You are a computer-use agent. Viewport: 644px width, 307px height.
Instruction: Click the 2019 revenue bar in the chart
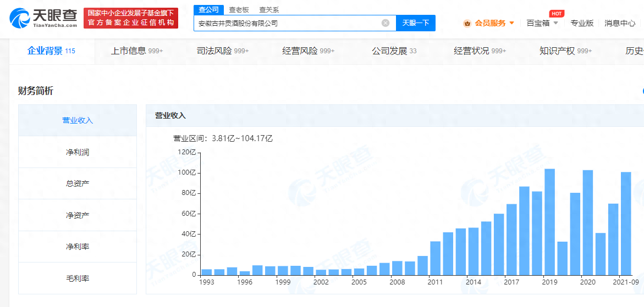(549, 222)
